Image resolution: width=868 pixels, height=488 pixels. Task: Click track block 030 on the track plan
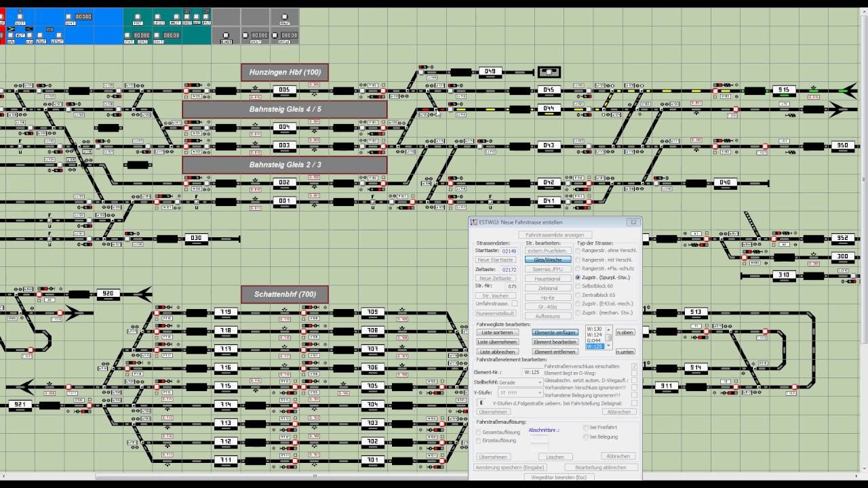196,239
